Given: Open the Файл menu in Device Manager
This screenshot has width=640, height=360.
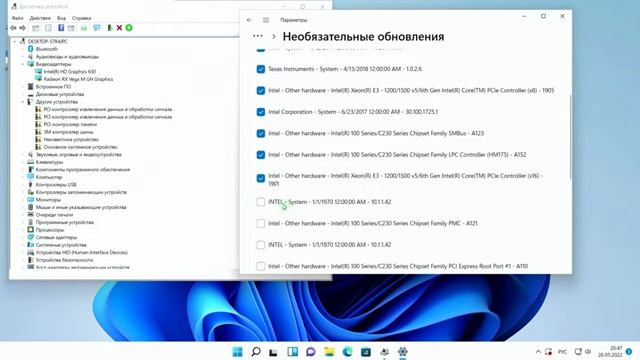Looking at the screenshot, I should (18, 18).
